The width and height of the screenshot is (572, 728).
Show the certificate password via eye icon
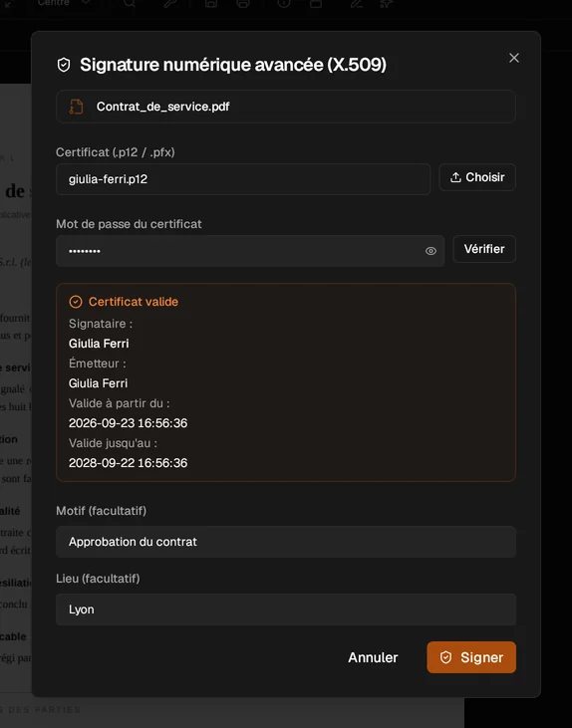tap(430, 251)
